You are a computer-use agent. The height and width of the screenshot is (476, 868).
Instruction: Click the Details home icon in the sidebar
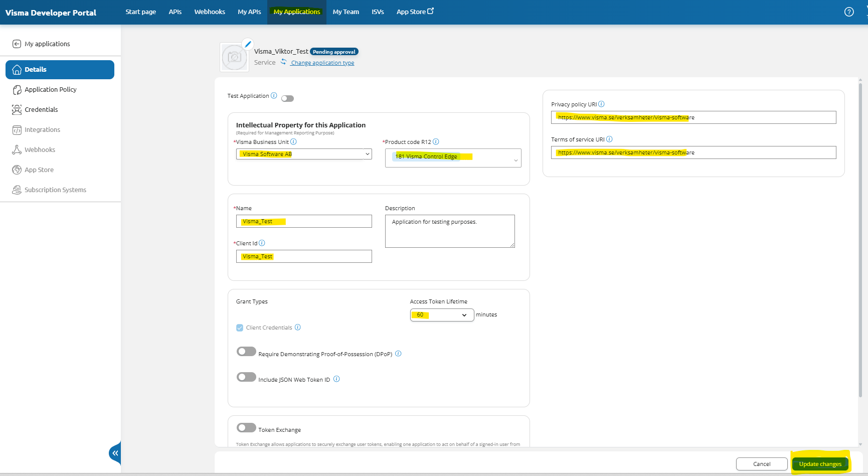(x=17, y=70)
